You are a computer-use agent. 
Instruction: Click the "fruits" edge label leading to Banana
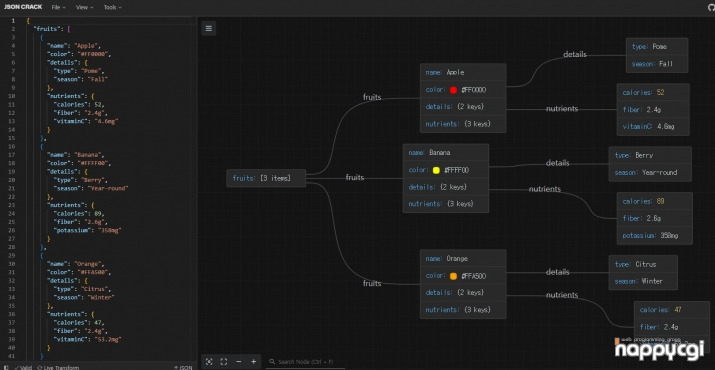pos(355,177)
